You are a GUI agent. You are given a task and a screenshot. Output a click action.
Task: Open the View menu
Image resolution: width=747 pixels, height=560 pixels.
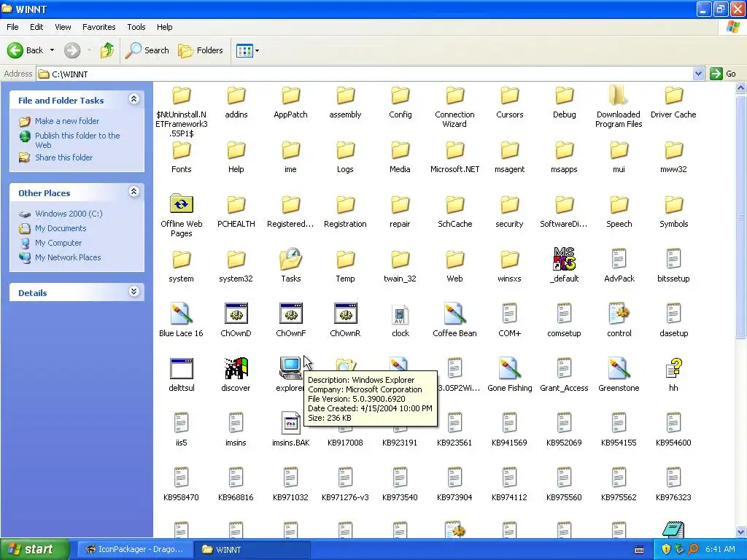click(x=63, y=27)
